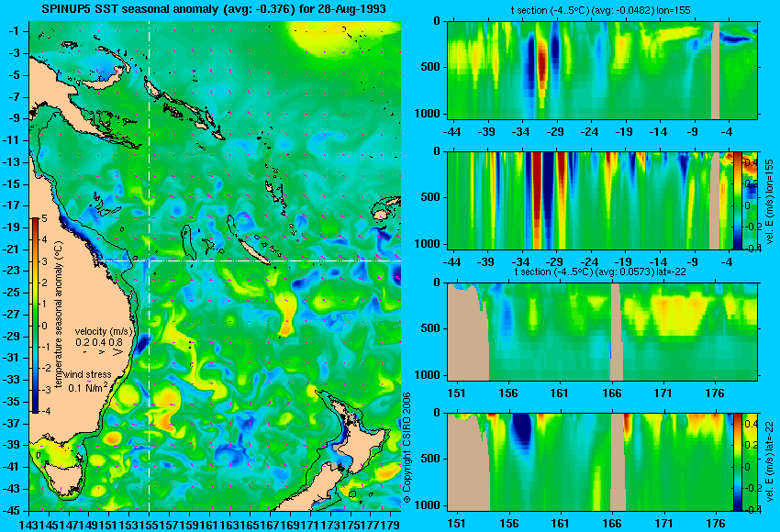The height and width of the screenshot is (532, 780).
Task: Open the temperature section plot for lon=155
Action: 602,70
